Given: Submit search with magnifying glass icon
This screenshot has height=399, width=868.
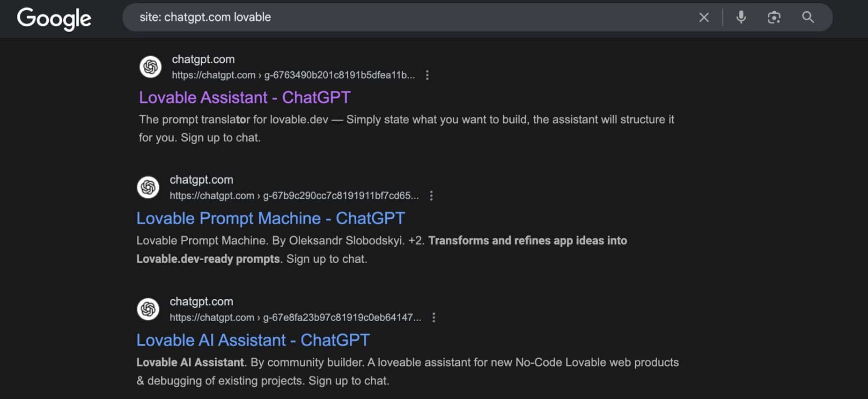Looking at the screenshot, I should click(808, 18).
